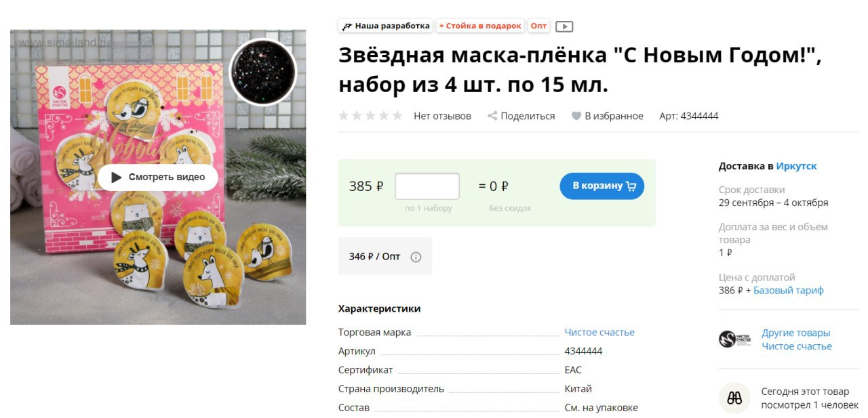Viewport: 868px width, 418px height.
Task: Open the Наша разработка badge
Action: click(386, 26)
